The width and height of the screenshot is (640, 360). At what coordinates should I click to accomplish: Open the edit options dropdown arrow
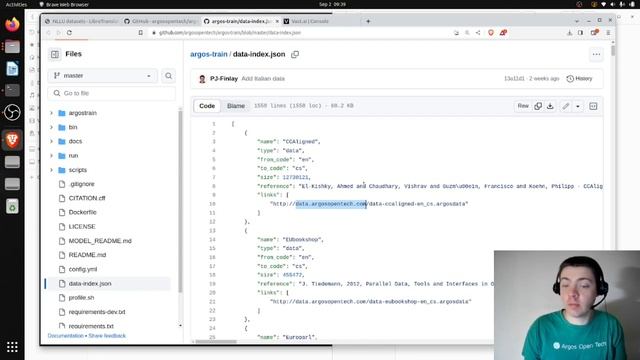tap(578, 106)
